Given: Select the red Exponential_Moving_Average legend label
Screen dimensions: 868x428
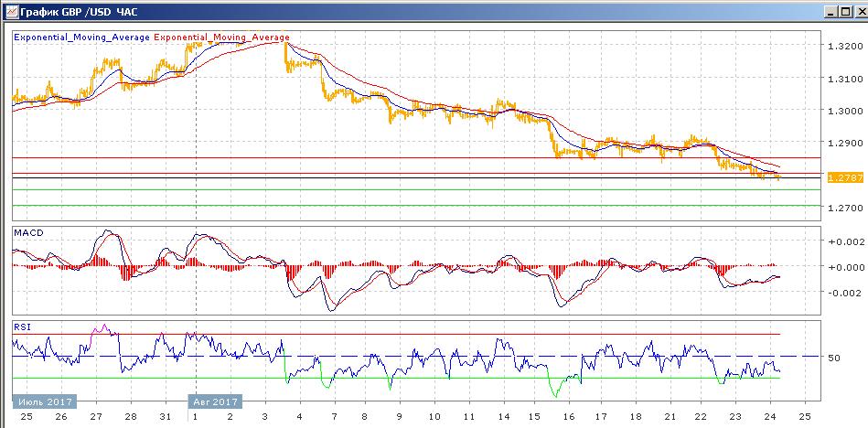Looking at the screenshot, I should click(221, 37).
